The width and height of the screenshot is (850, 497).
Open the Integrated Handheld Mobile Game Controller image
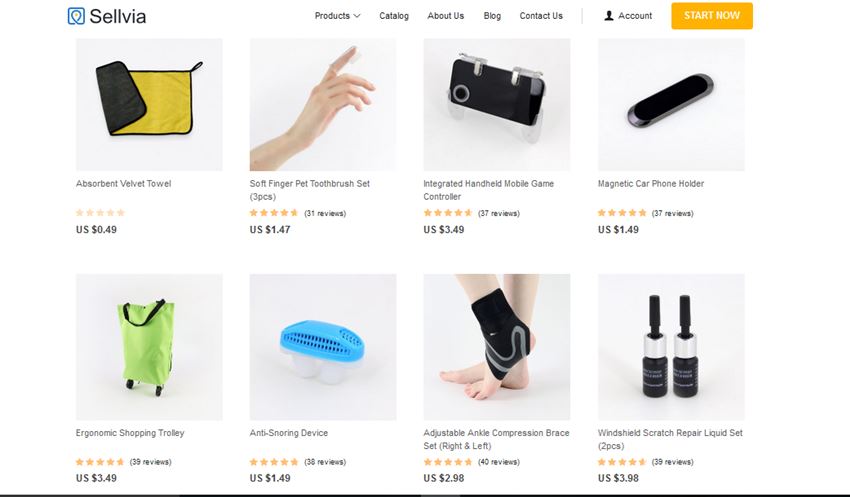[497, 104]
